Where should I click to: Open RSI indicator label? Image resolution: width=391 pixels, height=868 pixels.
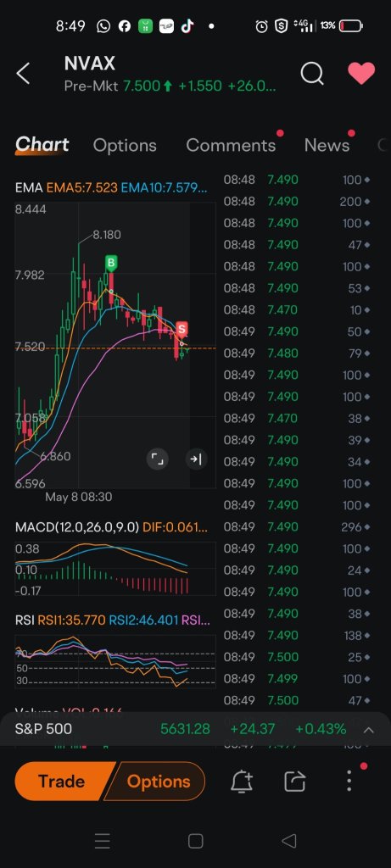[x=25, y=620]
